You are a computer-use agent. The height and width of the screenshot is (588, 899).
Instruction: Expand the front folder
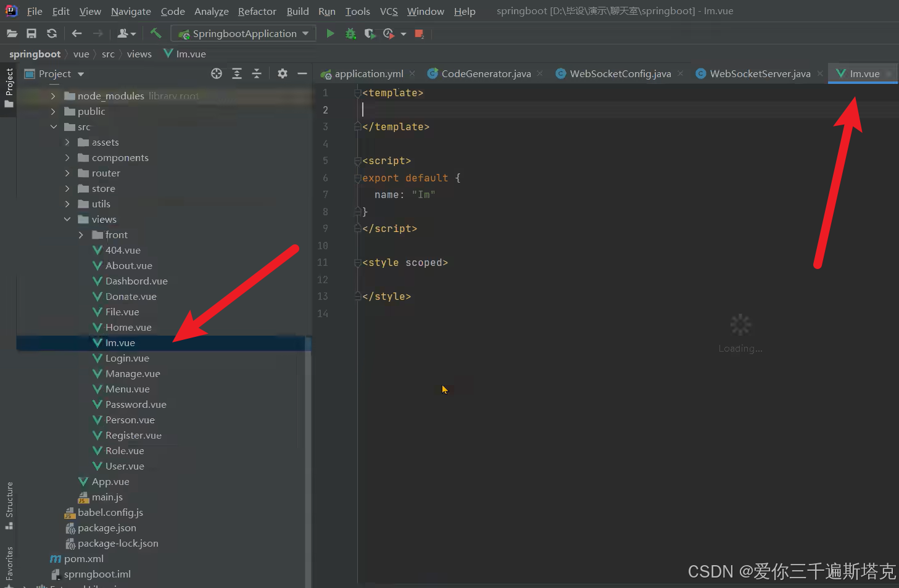click(x=80, y=234)
